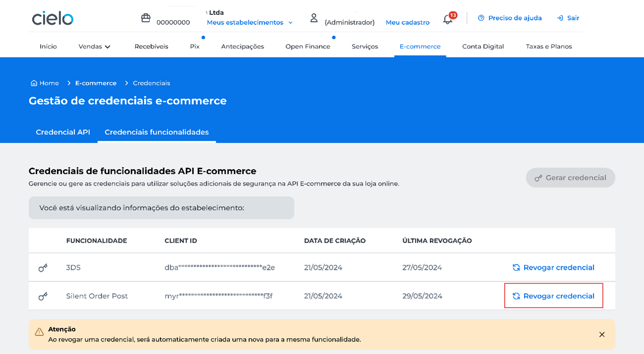
Task: Click the Gerar credencial button
Action: [x=571, y=178]
